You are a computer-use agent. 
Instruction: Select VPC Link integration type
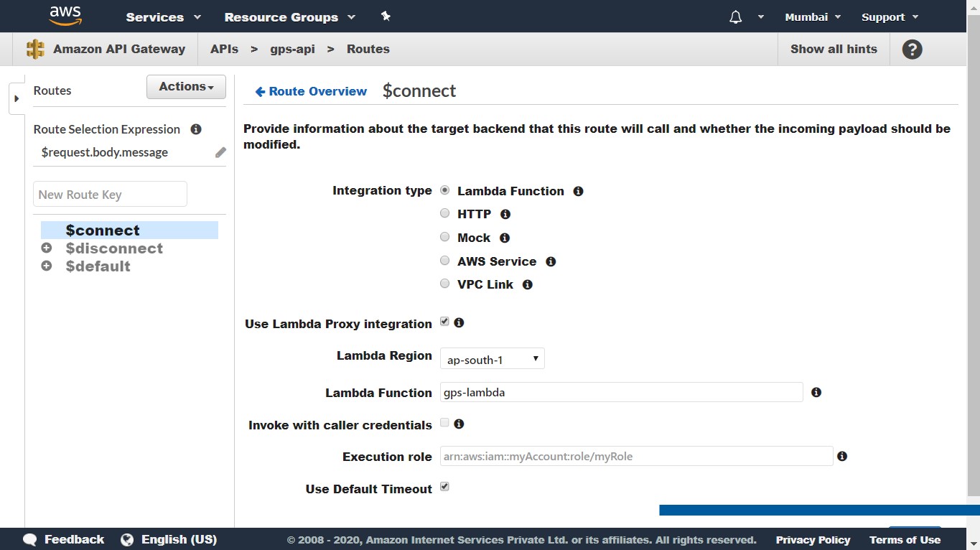444,284
